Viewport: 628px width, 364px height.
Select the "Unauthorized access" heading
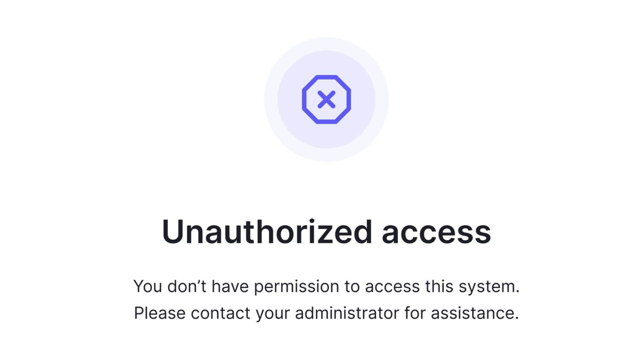(x=326, y=232)
